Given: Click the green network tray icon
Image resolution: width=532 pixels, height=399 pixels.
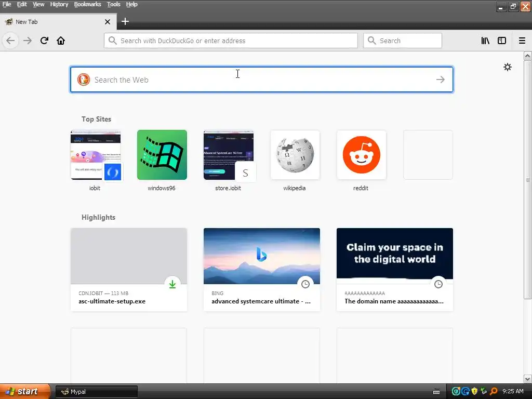Looking at the screenshot, I should pyautogui.click(x=484, y=392).
